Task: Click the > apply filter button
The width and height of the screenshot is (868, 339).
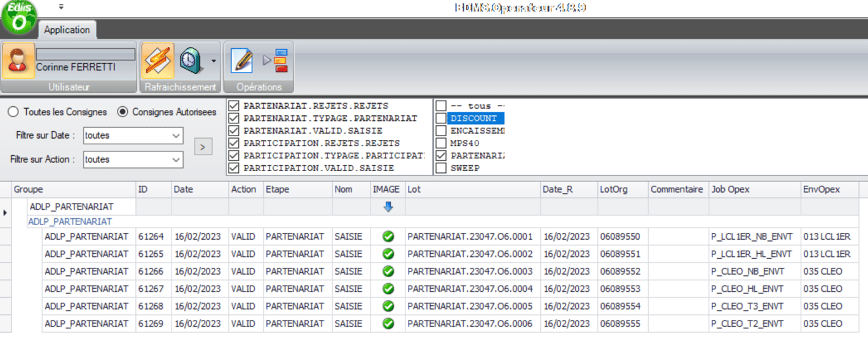Action: 203,147
